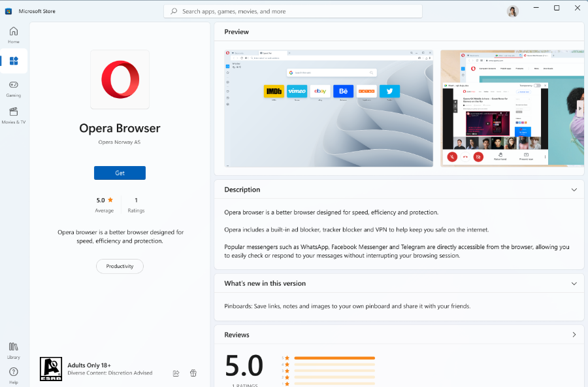Maximize the Microsoft Store window
The image size is (588, 387).
(x=557, y=8)
